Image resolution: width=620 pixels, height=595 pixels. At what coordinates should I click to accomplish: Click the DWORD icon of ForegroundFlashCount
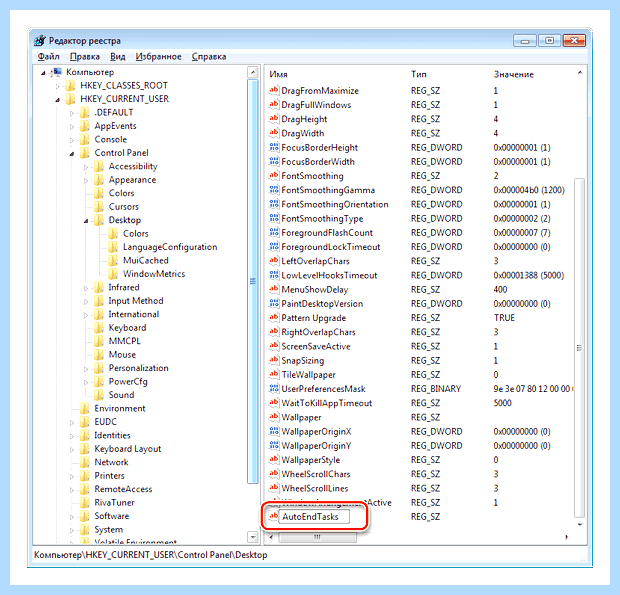pyautogui.click(x=274, y=232)
